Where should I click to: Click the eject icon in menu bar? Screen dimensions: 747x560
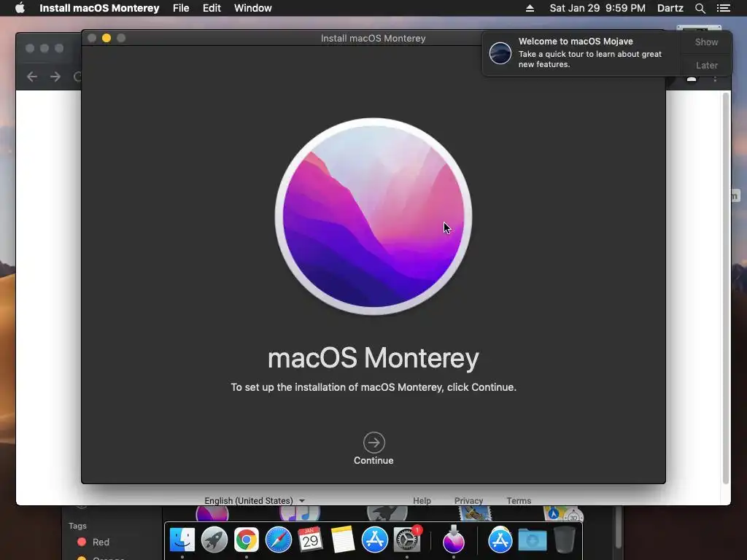[x=530, y=8]
